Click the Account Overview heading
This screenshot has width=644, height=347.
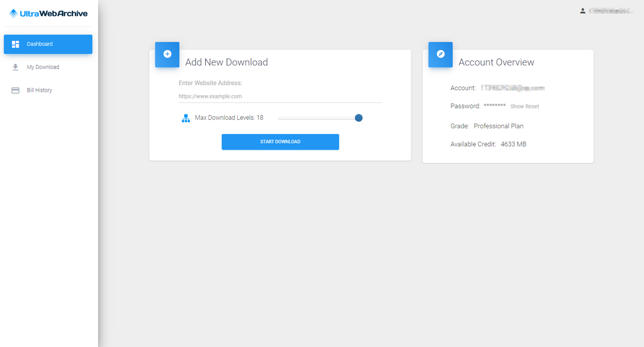(496, 62)
